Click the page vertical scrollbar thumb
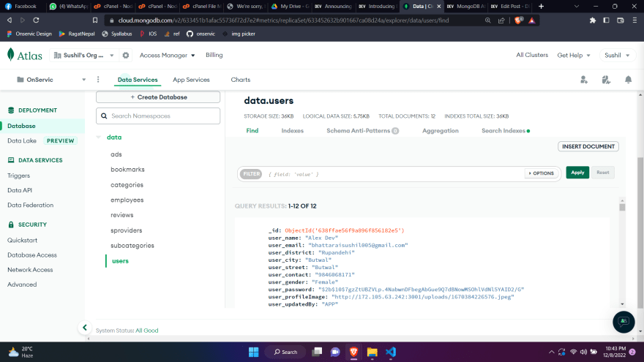 click(640, 232)
